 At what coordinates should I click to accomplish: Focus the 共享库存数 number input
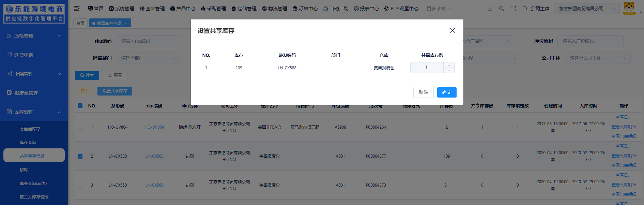(x=427, y=68)
